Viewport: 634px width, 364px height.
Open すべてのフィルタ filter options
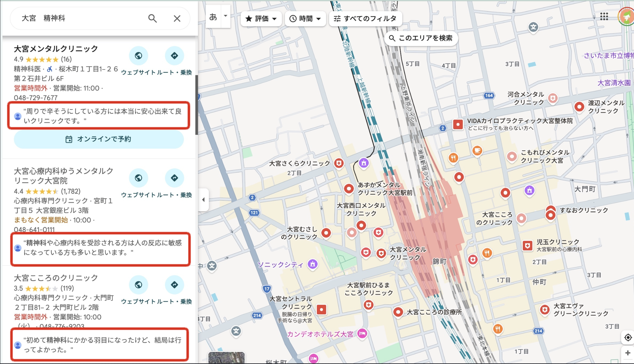(365, 19)
